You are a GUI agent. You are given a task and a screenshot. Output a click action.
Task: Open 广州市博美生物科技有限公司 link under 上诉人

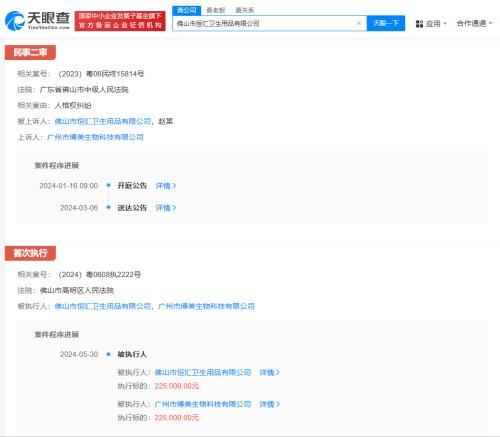95,137
